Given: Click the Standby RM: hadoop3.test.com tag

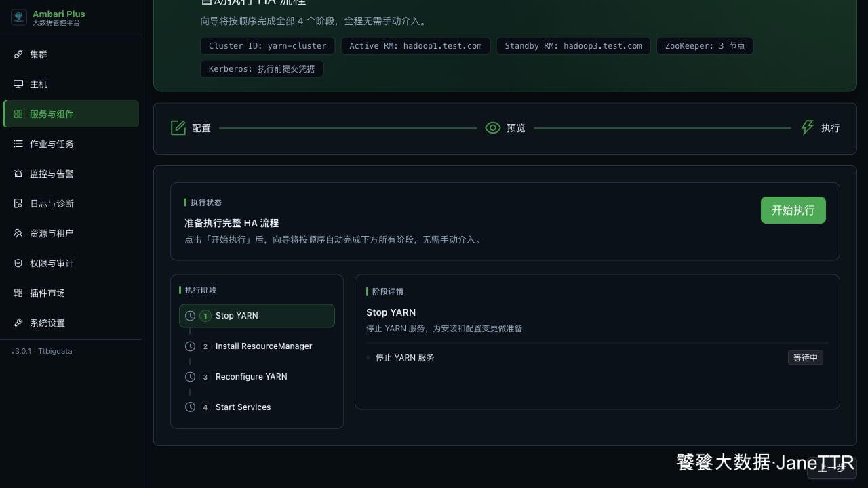Looking at the screenshot, I should pos(573,46).
